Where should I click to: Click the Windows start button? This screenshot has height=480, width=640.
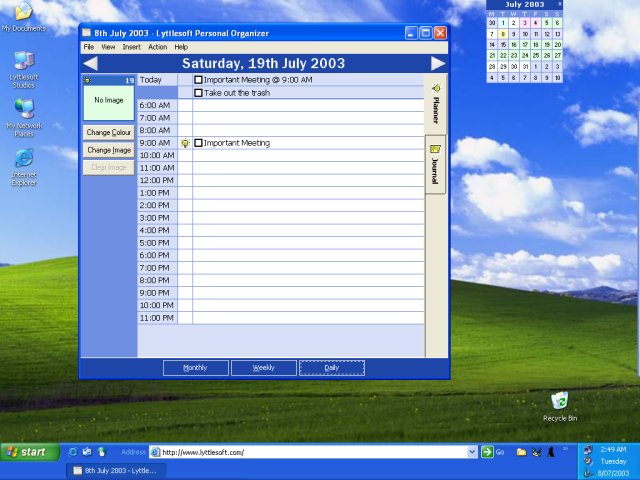pyautogui.click(x=30, y=452)
